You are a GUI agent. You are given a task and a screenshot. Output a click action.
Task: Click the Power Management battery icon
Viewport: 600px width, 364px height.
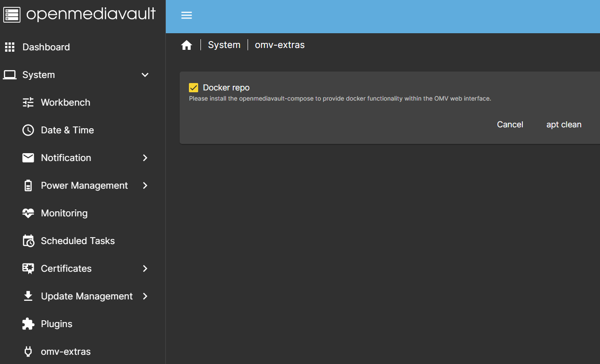click(28, 185)
